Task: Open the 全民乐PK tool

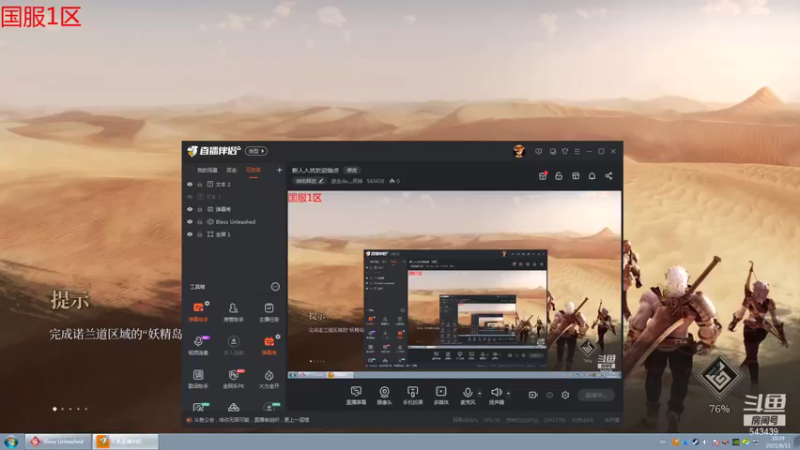Action: pyautogui.click(x=233, y=379)
